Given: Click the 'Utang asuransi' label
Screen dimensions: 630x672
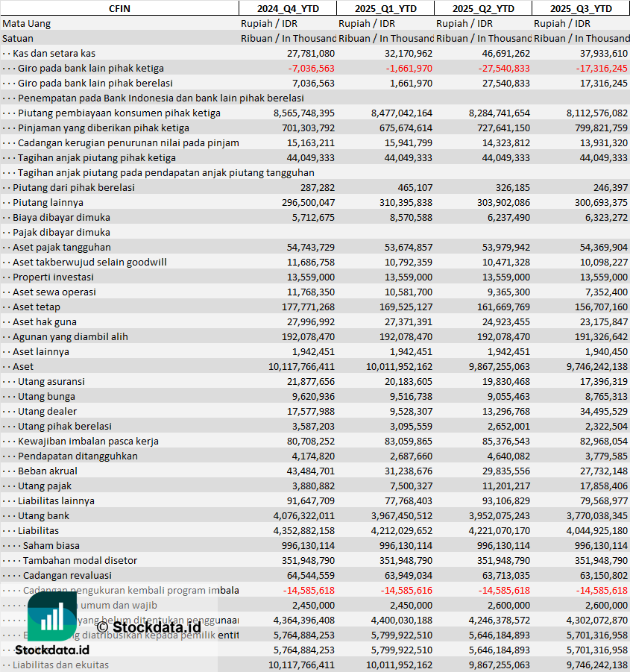Looking at the screenshot, I should tap(51, 381).
